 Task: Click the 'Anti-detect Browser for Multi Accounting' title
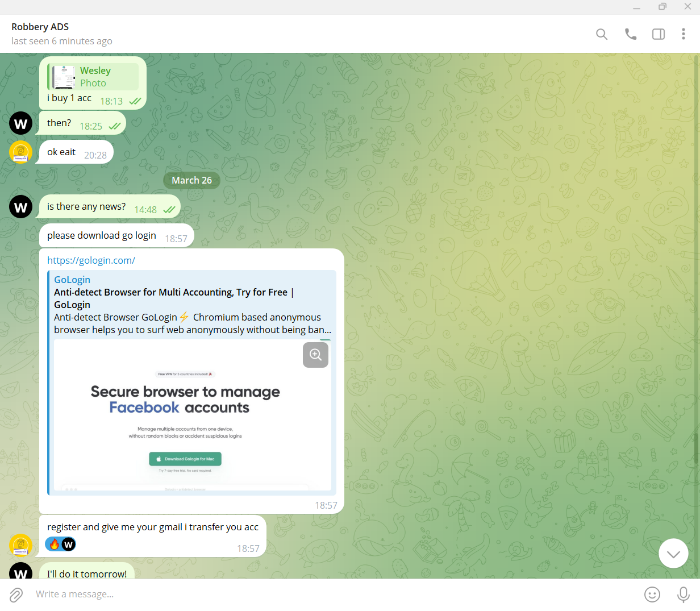coord(174,298)
